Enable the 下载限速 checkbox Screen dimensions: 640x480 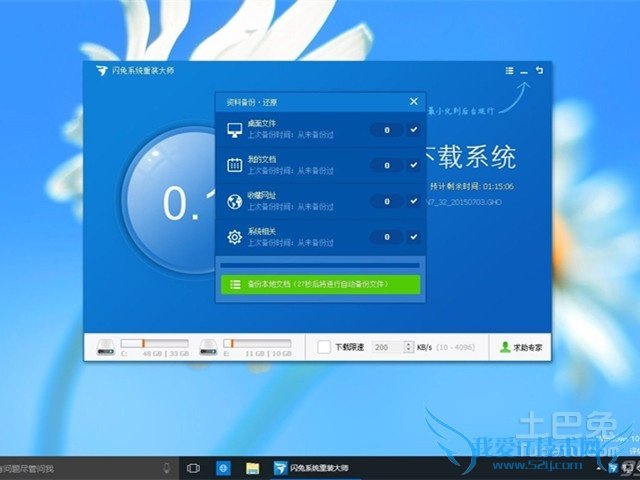(324, 347)
